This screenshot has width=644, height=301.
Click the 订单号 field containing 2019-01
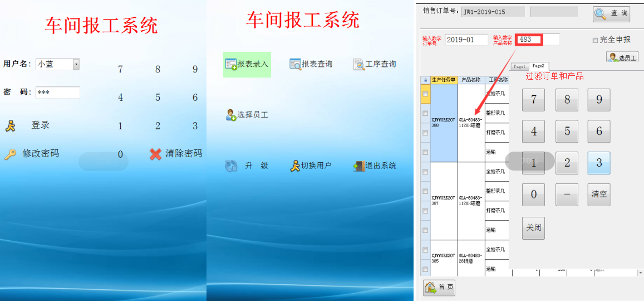[466, 40]
